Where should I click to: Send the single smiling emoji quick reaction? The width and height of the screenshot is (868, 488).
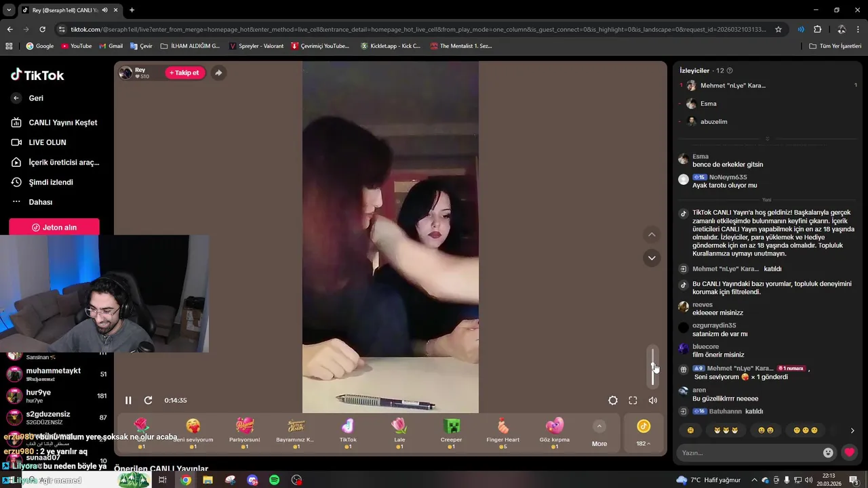click(x=690, y=430)
